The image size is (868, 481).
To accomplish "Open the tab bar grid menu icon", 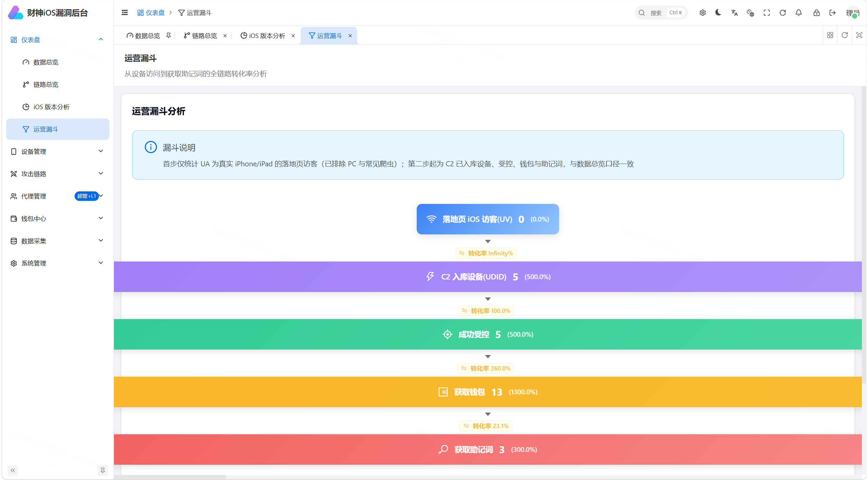I will (x=830, y=35).
